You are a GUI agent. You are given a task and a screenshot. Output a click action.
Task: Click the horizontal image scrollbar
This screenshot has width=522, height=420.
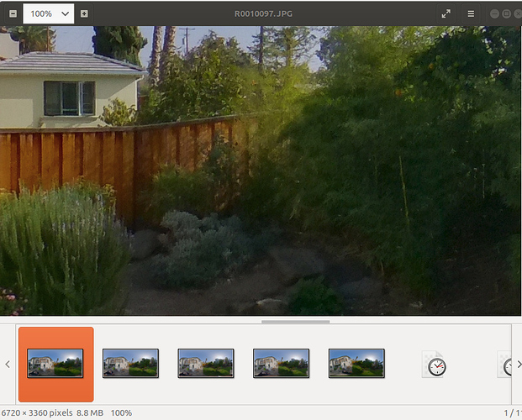pos(296,322)
